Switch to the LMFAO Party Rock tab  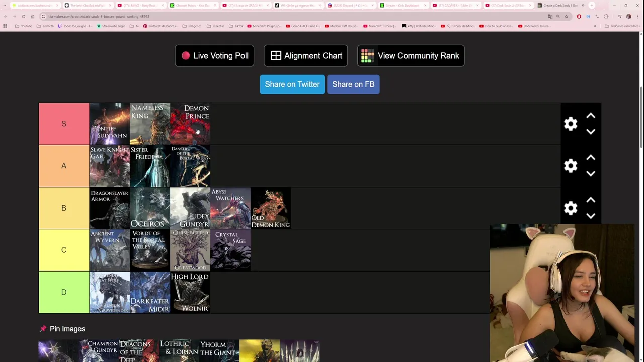[141, 6]
